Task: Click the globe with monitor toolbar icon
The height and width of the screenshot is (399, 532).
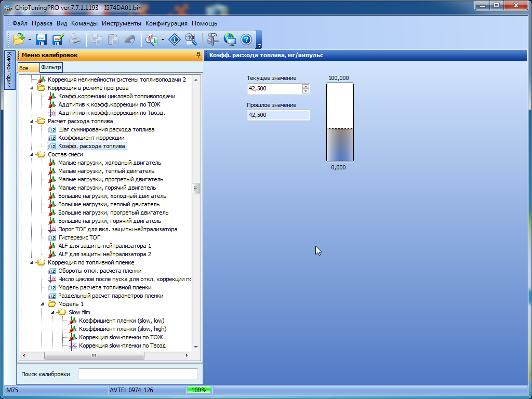Action: (230, 39)
